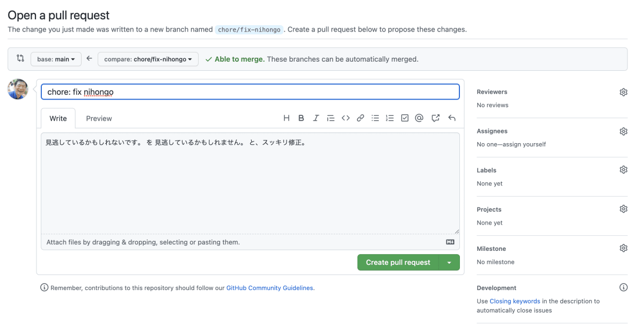Open the Reviewers gear settings
This screenshot has height=327, width=644.
click(623, 92)
